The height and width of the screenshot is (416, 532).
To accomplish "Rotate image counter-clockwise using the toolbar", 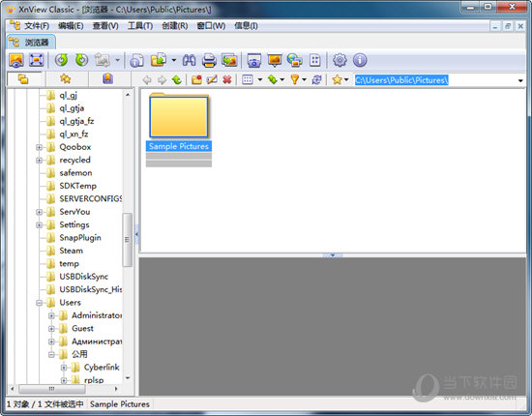I will click(61, 60).
